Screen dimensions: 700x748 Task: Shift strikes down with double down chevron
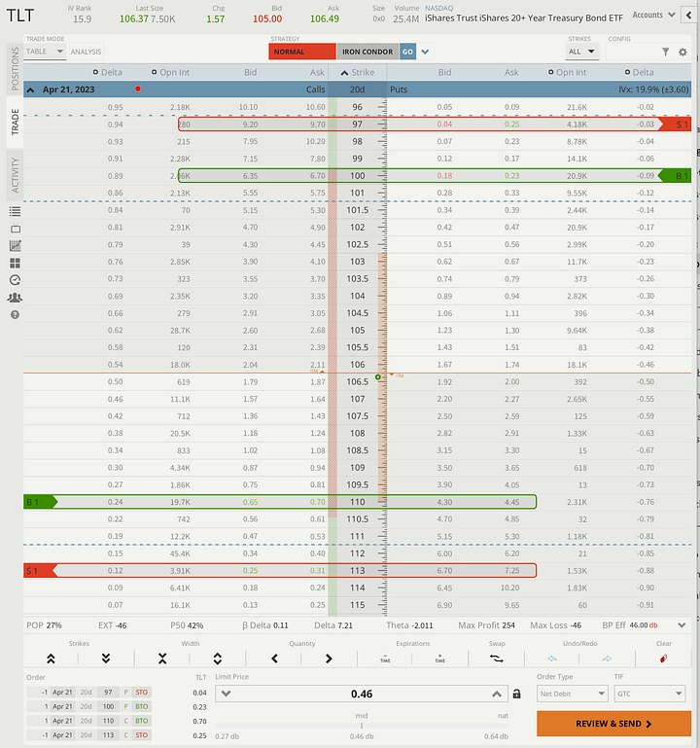(106, 659)
